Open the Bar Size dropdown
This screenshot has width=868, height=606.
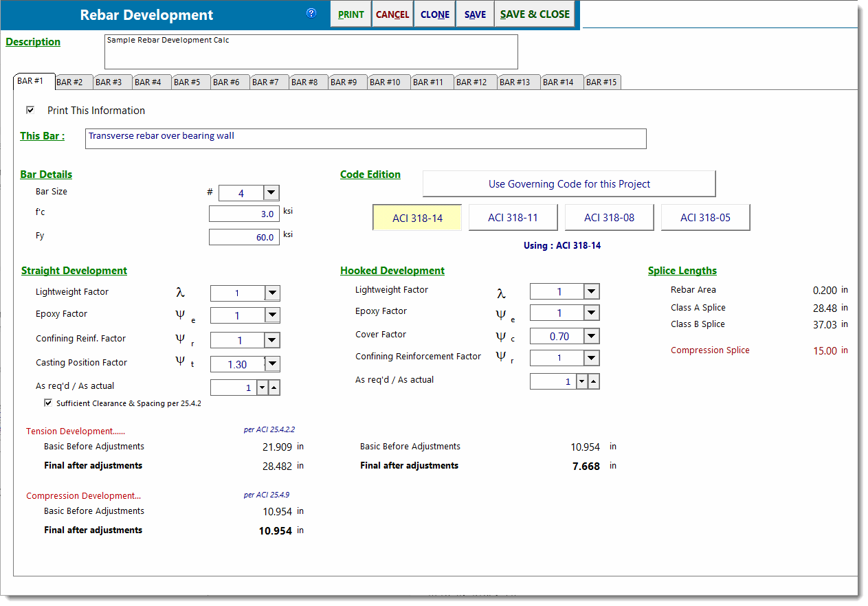(270, 192)
